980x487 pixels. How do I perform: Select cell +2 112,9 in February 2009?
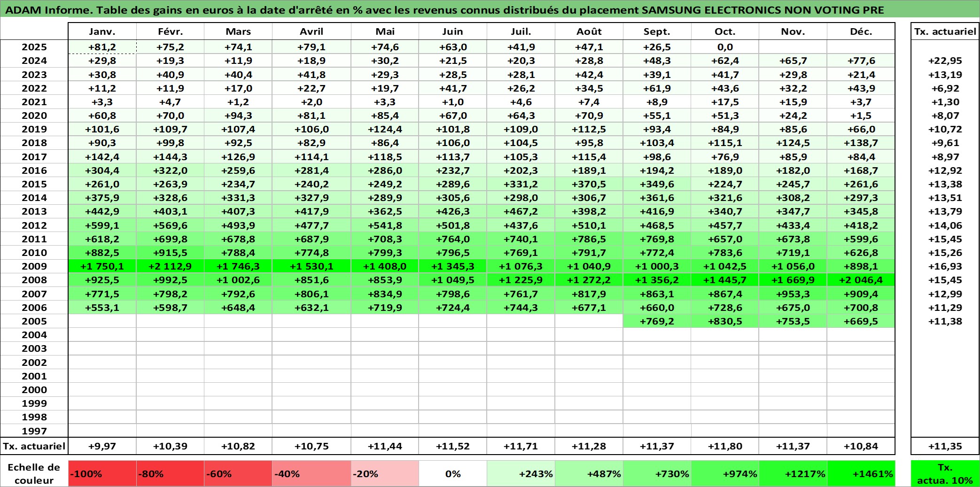click(x=170, y=266)
